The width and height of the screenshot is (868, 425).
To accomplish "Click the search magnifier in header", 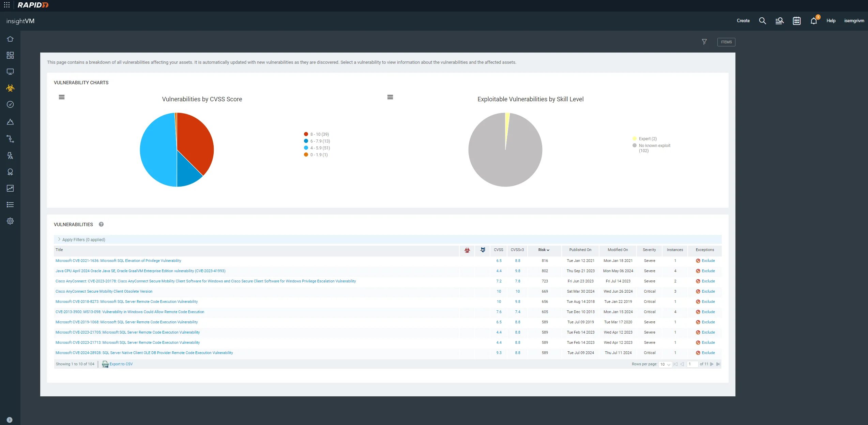I will (762, 21).
